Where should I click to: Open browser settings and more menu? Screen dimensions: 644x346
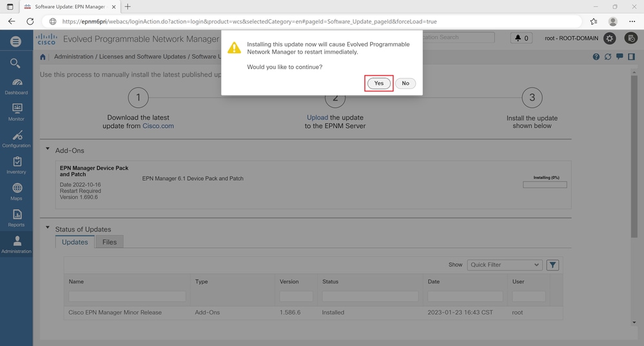[632, 21]
